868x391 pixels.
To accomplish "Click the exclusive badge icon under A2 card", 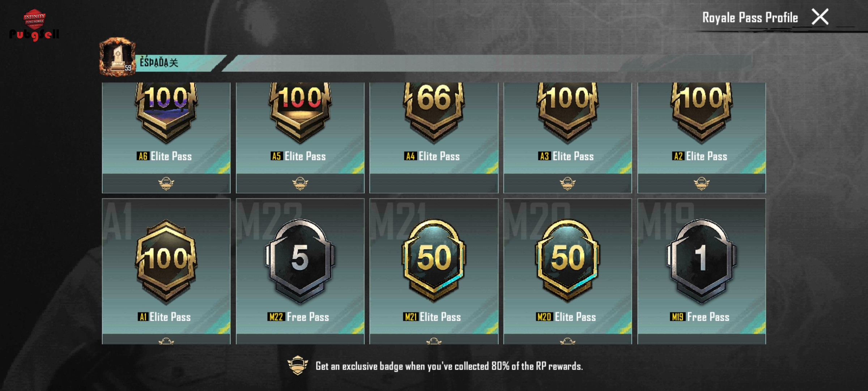I will coord(702,184).
